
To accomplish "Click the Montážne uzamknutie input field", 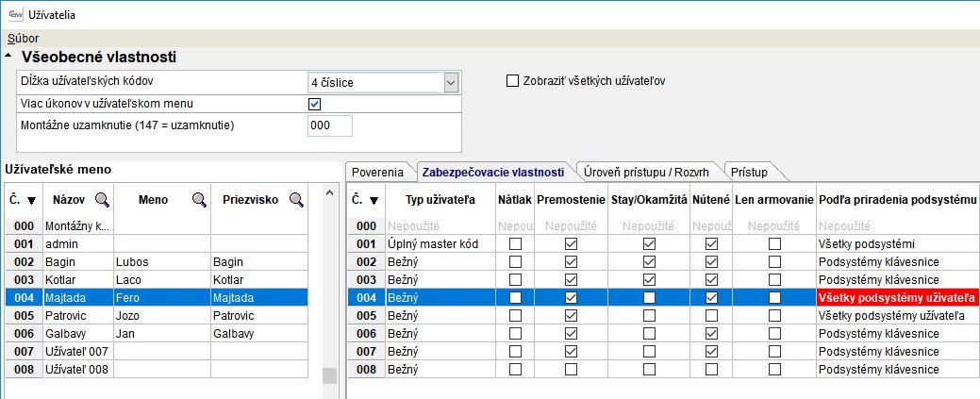I will 330,125.
